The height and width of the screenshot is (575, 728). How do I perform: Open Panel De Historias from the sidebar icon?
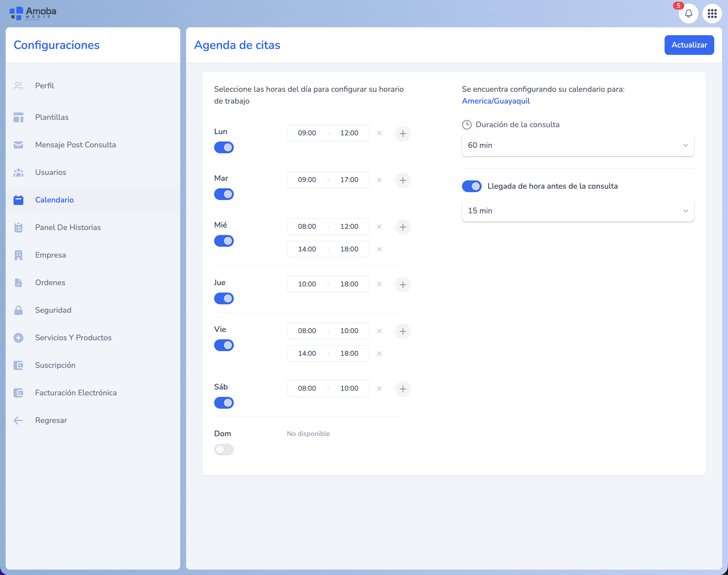(x=18, y=228)
